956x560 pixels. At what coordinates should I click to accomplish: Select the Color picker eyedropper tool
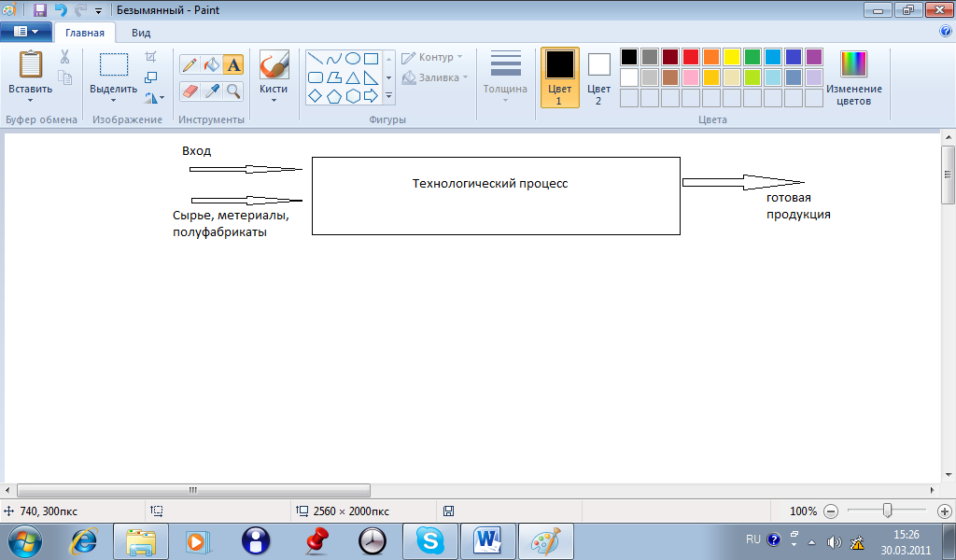click(212, 91)
